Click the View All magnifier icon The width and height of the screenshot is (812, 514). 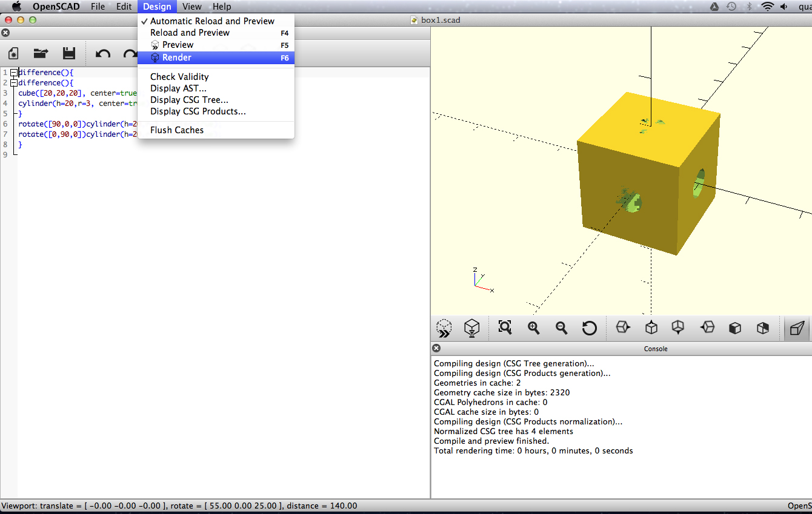pyautogui.click(x=505, y=328)
